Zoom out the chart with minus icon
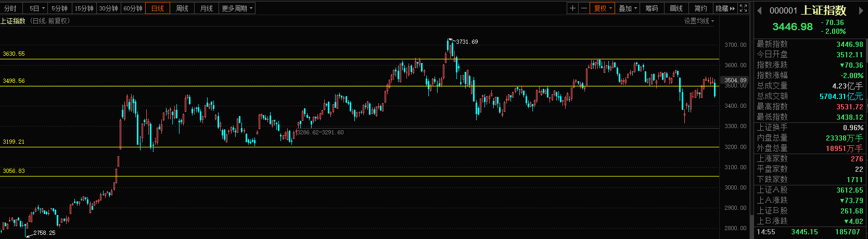Image resolution: width=868 pixels, height=239 pixels. 584,8
